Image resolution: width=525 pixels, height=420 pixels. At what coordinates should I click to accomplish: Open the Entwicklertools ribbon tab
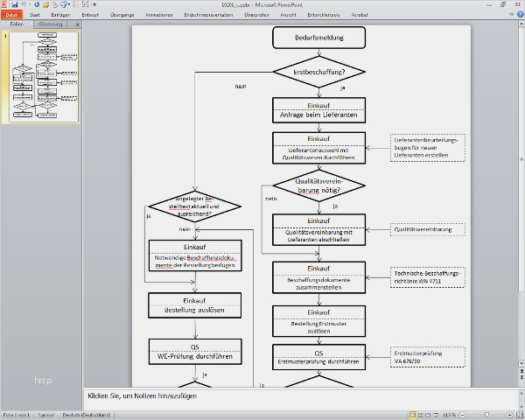(x=324, y=15)
